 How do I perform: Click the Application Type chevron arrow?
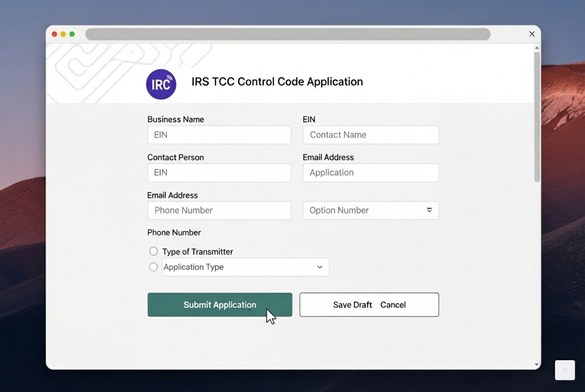[x=319, y=267]
